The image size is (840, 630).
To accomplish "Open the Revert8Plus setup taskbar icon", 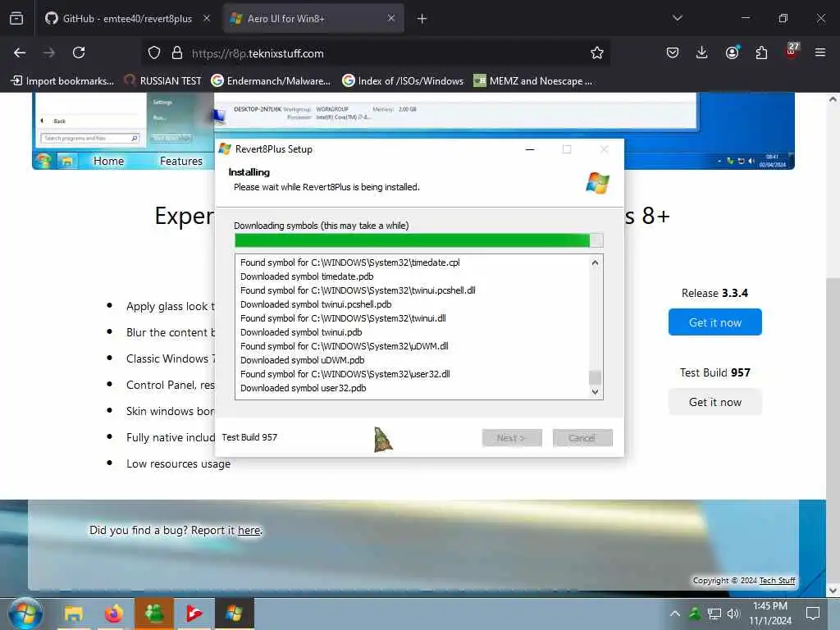I will [x=234, y=614].
